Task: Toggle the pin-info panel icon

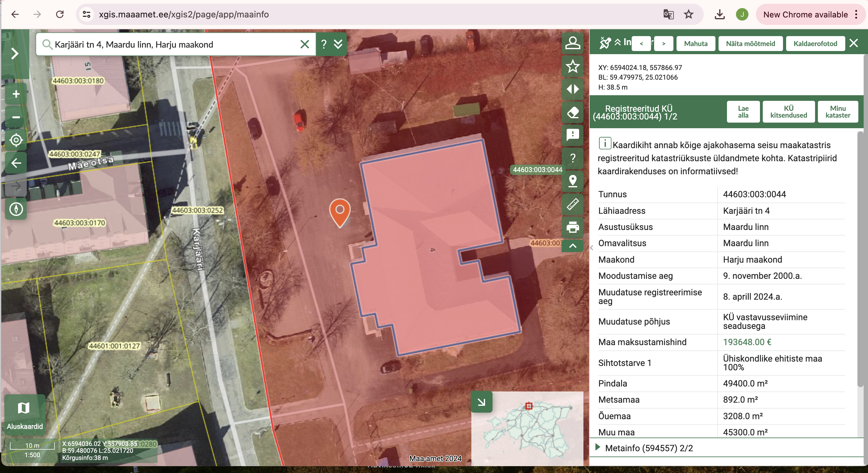Action: [x=605, y=43]
